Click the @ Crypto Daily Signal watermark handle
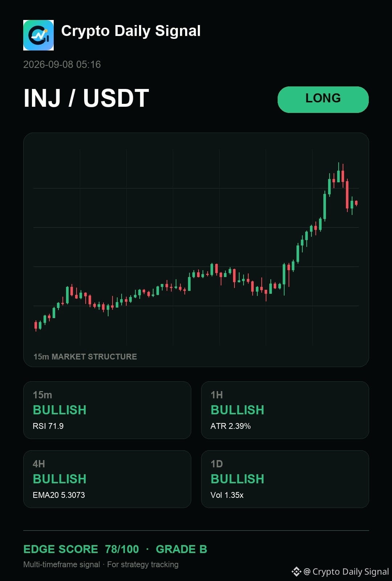Viewport: 392px width, 581px height. 346,572
